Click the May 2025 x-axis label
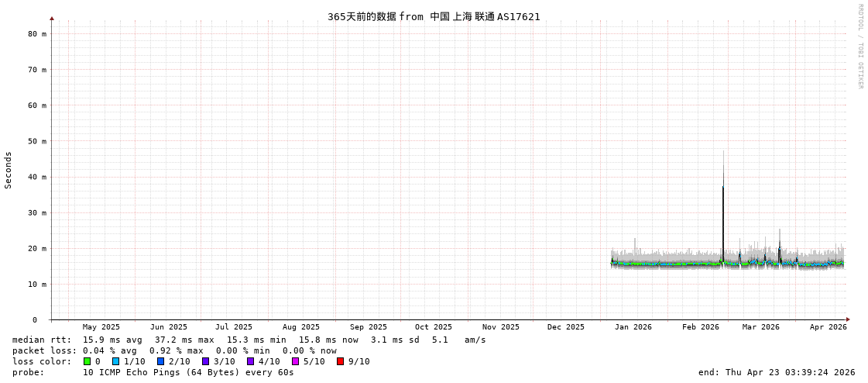The width and height of the screenshot is (868, 383). (x=101, y=327)
